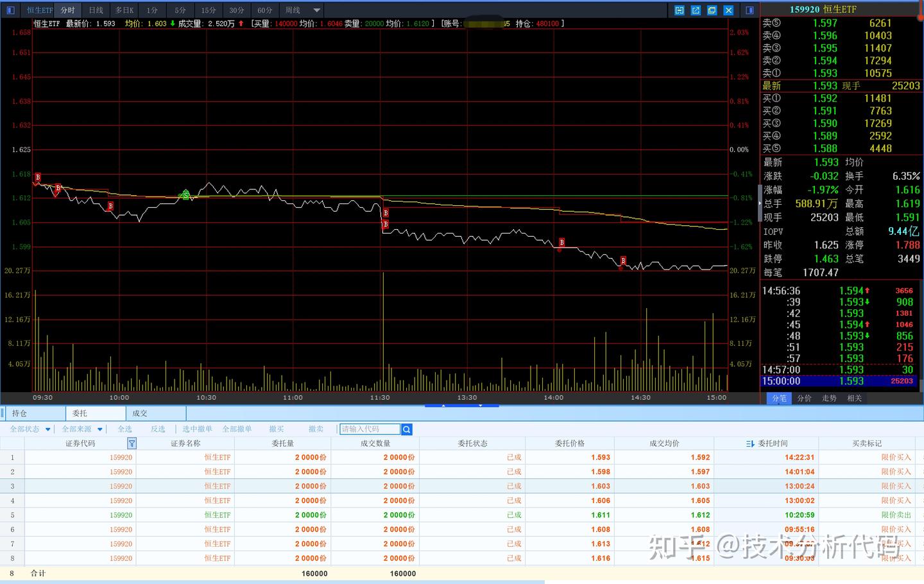Screen dimensions: 924x584
Task: Click the panel grip handle left of 持仓
Action: click(x=3, y=413)
